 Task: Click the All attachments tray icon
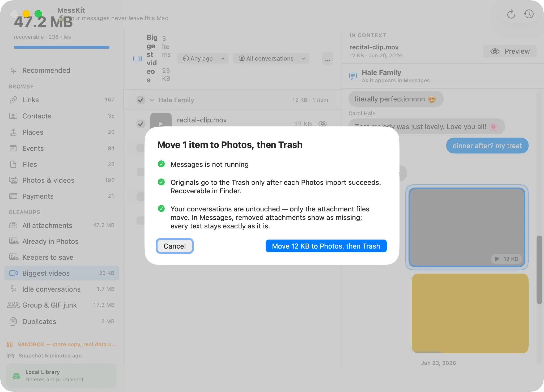pos(13,225)
